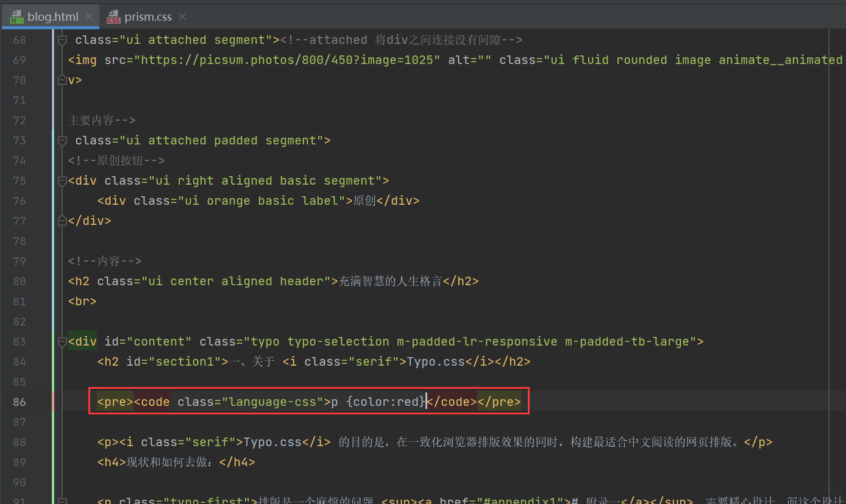Close the blog.html tab
The image size is (846, 504).
(x=89, y=17)
